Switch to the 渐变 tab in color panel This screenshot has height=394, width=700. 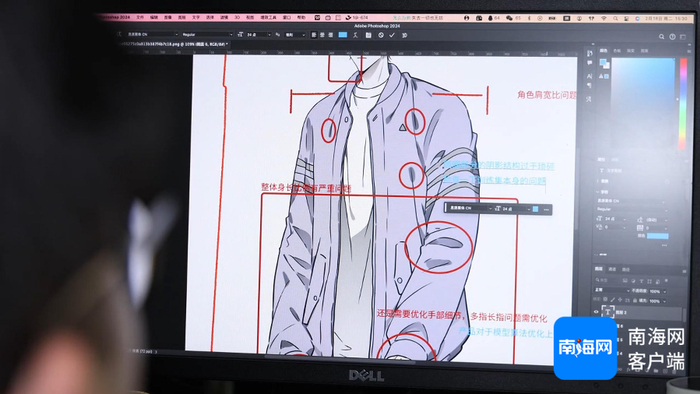coord(630,51)
